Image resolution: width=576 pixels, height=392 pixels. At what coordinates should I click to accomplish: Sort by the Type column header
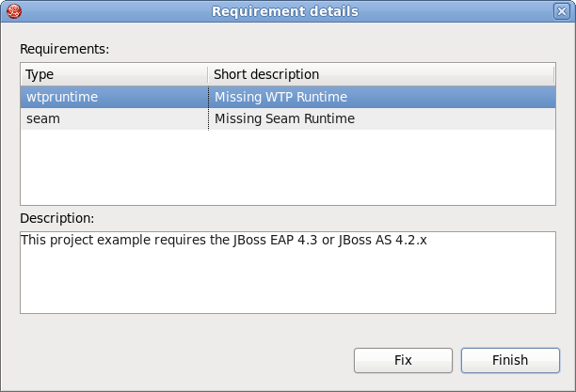113,74
